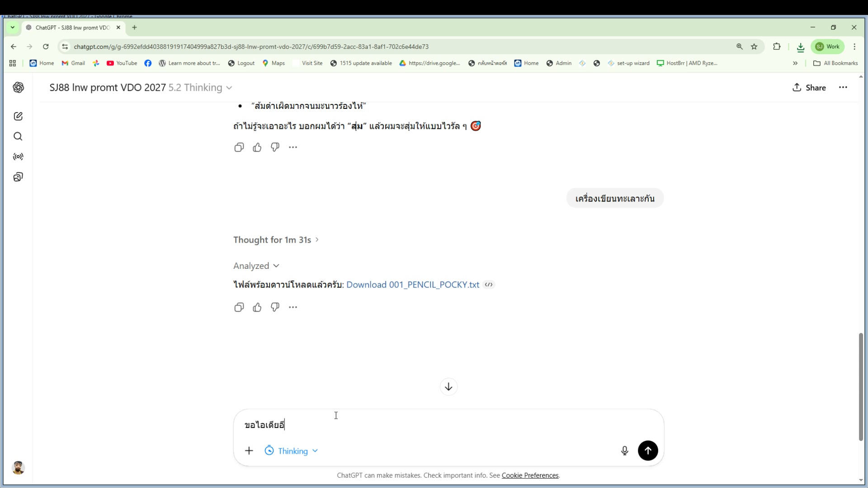Expand the Thinking mode dropdown in composer

tap(292, 451)
